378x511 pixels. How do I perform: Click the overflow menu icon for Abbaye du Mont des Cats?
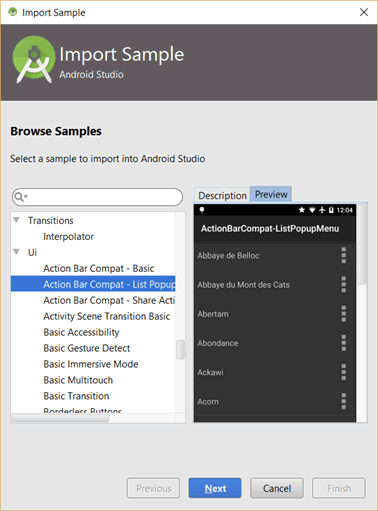click(343, 285)
